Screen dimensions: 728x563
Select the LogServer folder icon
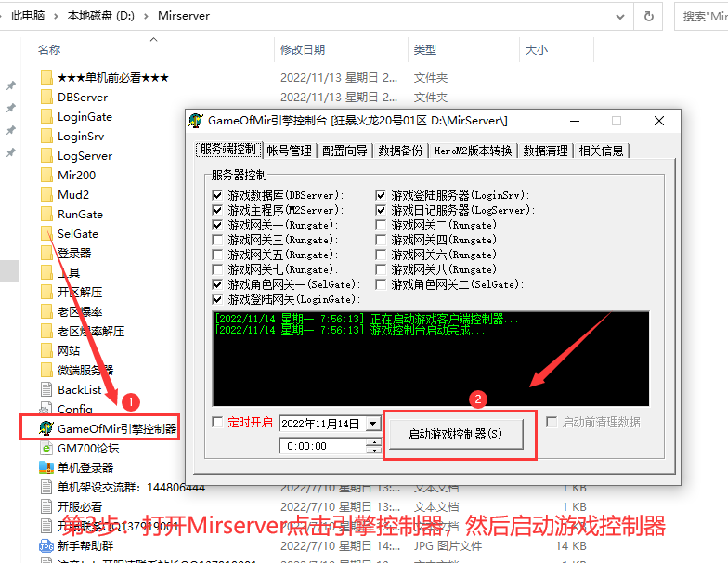[x=46, y=155]
